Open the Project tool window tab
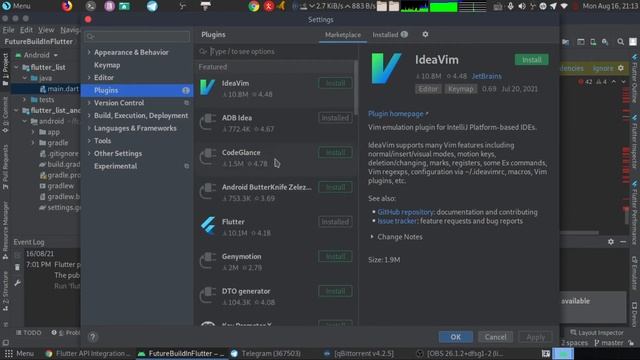This screenshot has width=640, height=360. [5, 69]
